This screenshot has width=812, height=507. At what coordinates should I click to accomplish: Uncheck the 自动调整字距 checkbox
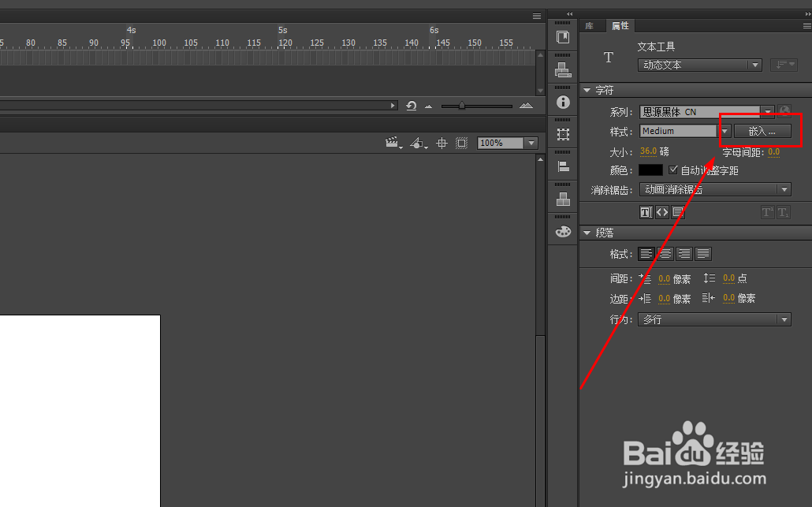click(x=673, y=170)
